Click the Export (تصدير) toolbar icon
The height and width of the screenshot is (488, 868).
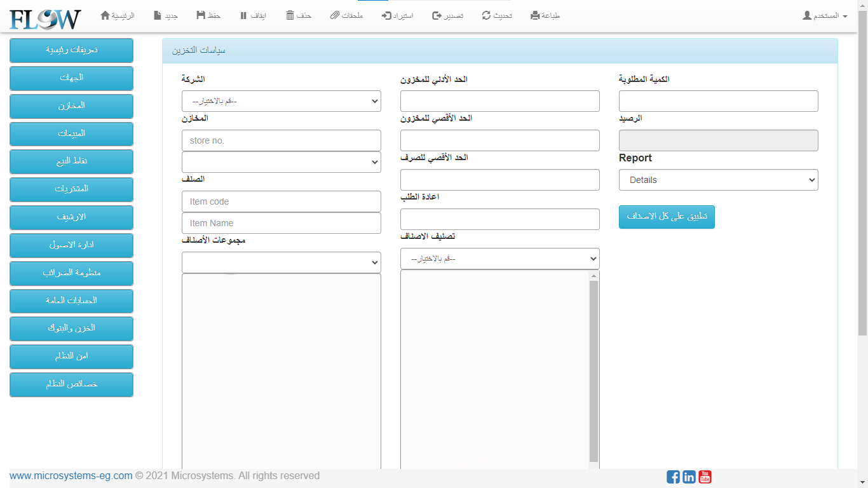coord(437,15)
